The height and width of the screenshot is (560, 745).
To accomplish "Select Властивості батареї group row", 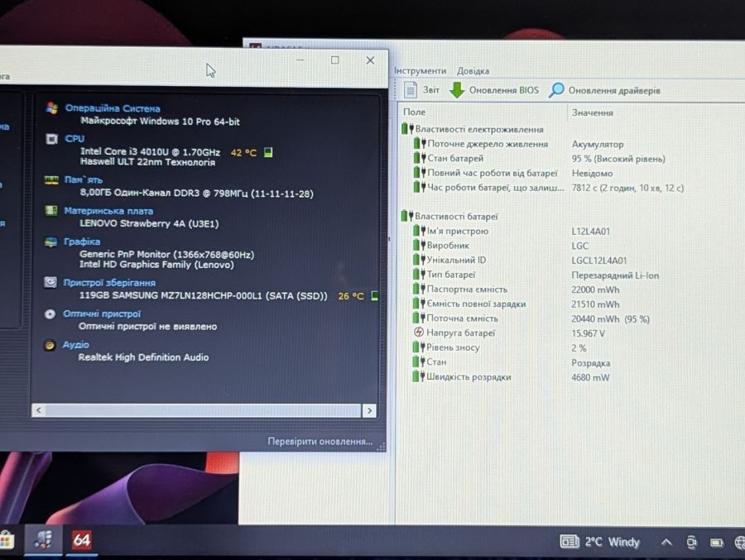I will tap(449, 216).
